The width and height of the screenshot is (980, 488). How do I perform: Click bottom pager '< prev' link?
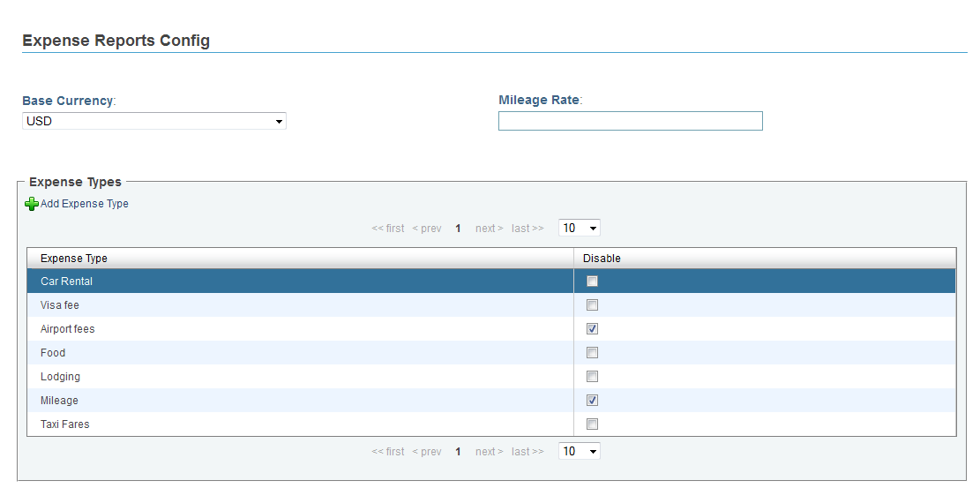coord(427,452)
